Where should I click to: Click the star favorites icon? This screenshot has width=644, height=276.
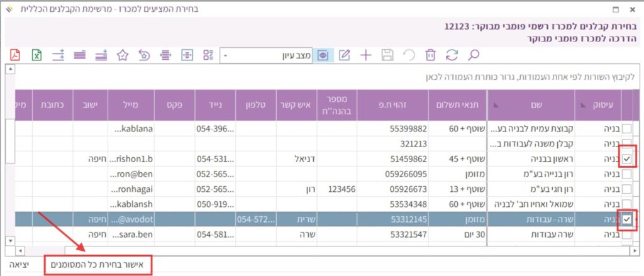pos(123,55)
